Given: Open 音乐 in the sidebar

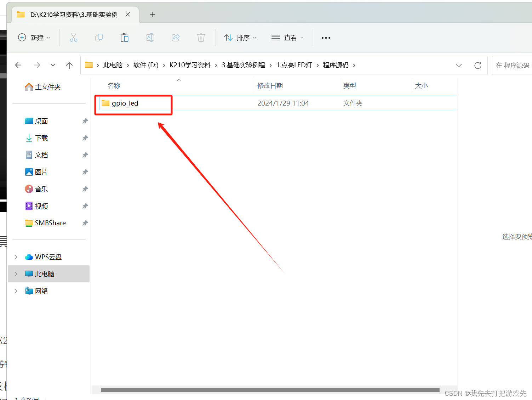Looking at the screenshot, I should [36, 189].
